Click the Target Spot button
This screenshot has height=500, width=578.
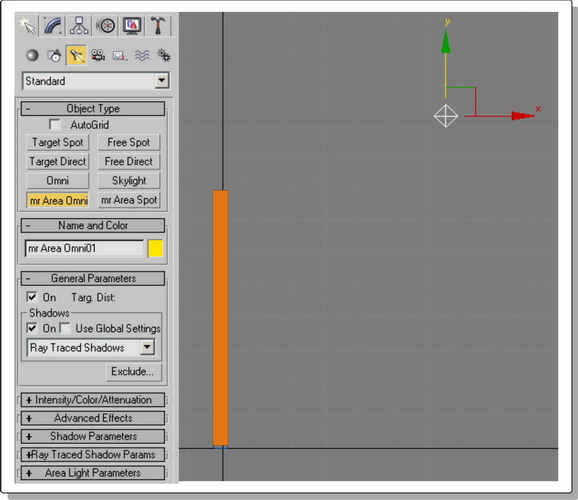pos(58,142)
